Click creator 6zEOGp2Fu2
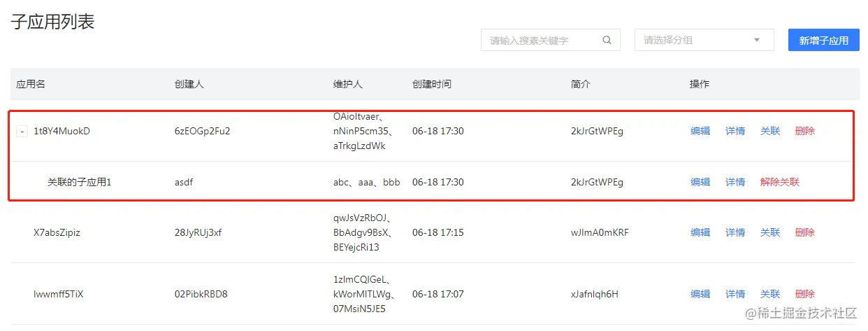 pos(203,131)
